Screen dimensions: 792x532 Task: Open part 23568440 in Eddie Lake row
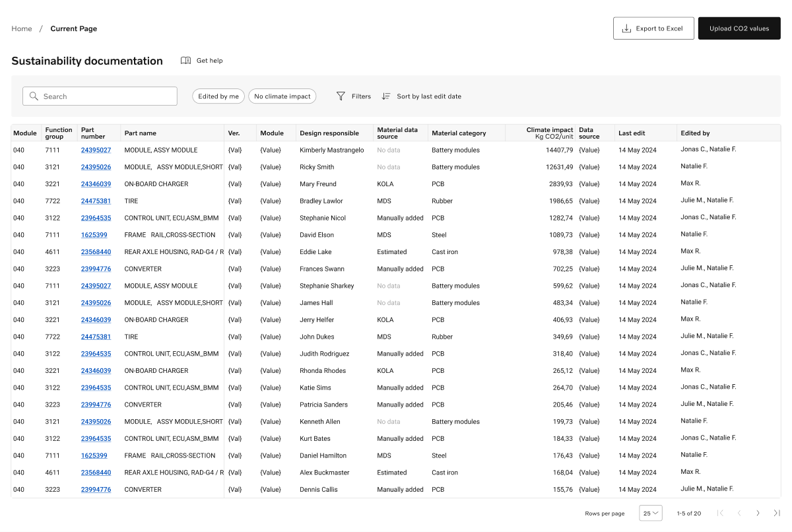[x=96, y=251]
